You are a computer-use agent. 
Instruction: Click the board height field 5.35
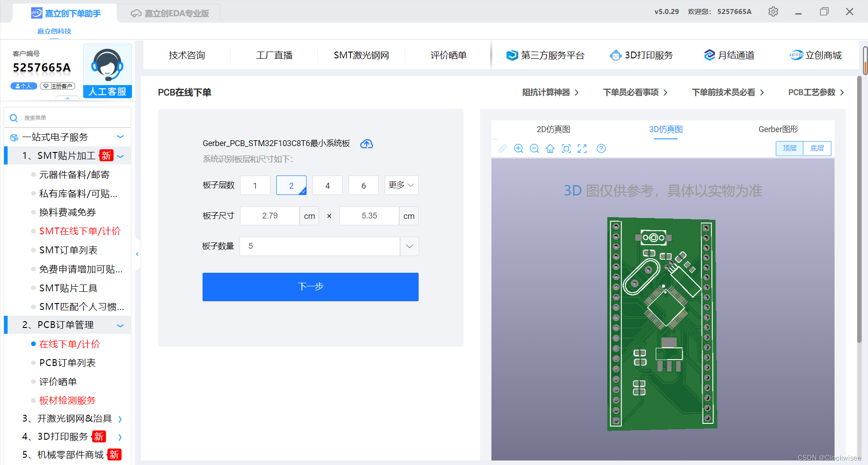pyautogui.click(x=369, y=216)
